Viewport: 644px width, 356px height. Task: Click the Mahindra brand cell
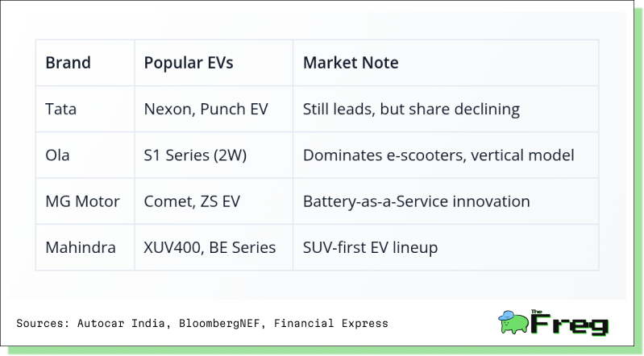click(x=85, y=247)
